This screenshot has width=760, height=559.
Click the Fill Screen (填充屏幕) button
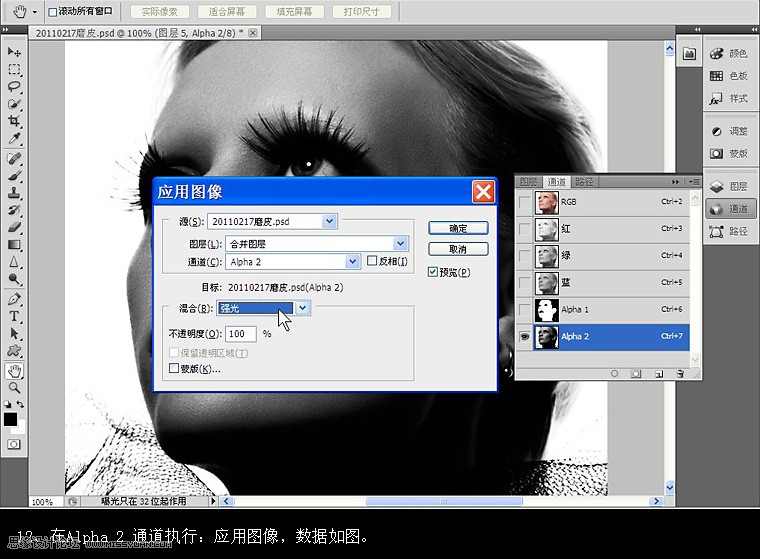294,12
